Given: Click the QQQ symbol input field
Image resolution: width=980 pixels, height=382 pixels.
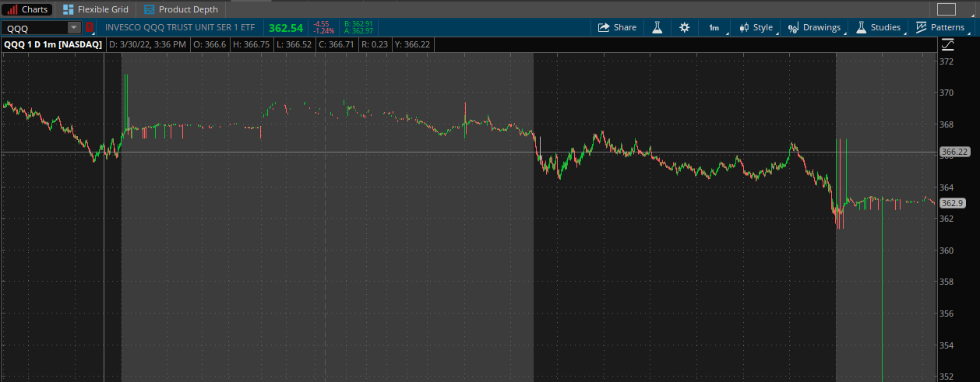Looking at the screenshot, I should tap(35, 27).
